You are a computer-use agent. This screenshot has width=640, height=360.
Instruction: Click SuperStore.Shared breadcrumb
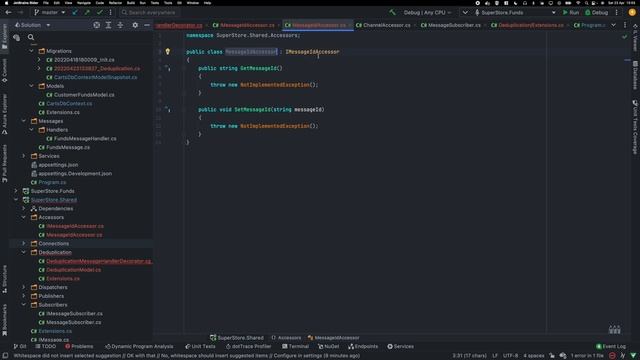coord(237,338)
